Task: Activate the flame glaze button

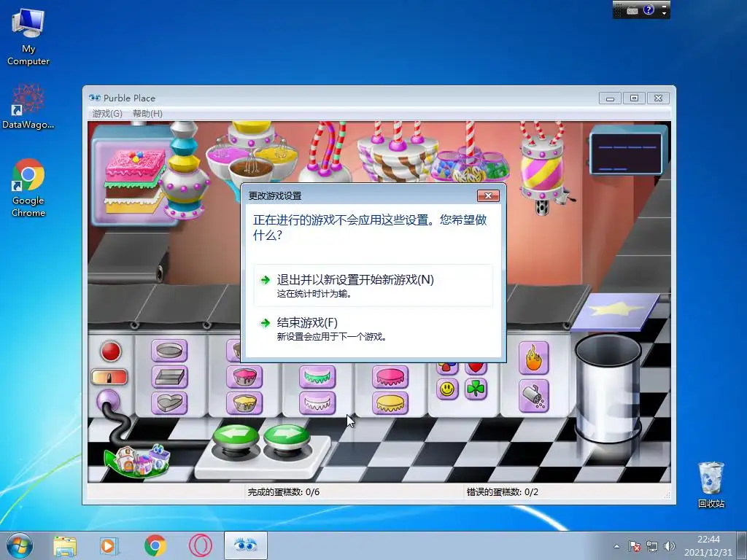Action: pyautogui.click(x=533, y=358)
